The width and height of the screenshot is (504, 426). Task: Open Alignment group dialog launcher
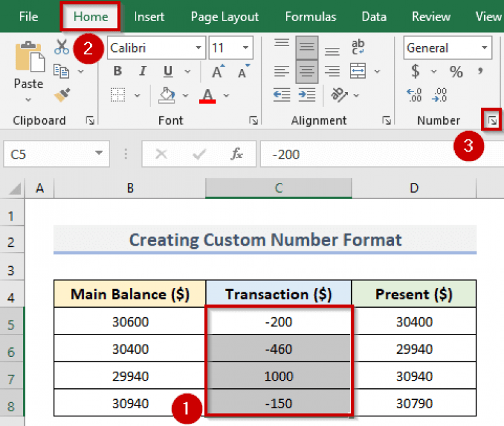[x=386, y=120]
